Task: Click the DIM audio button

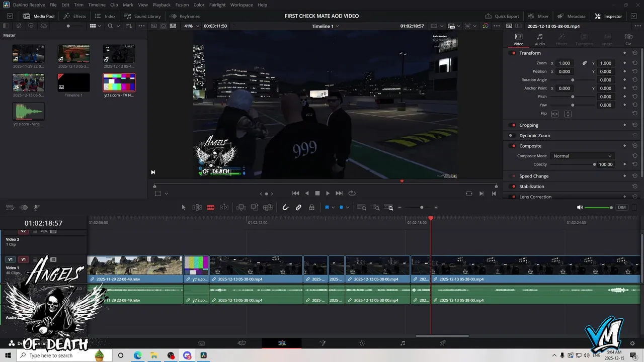Action: pyautogui.click(x=622, y=207)
